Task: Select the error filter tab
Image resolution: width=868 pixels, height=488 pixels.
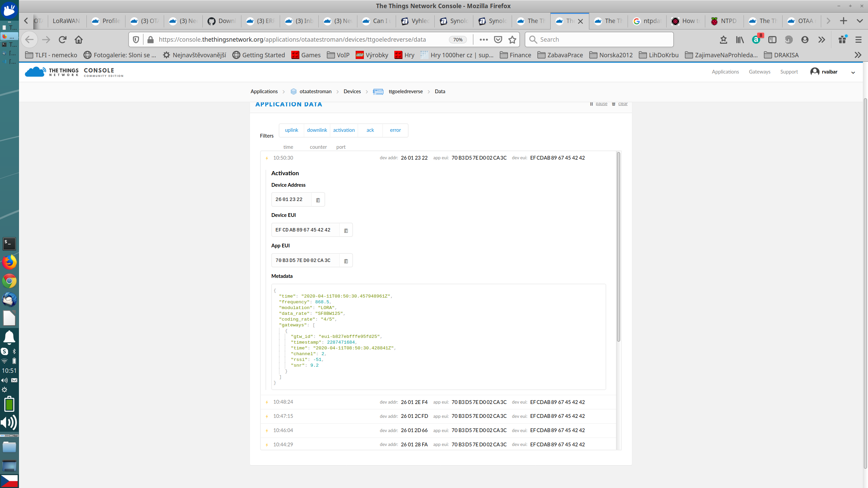Action: (395, 130)
